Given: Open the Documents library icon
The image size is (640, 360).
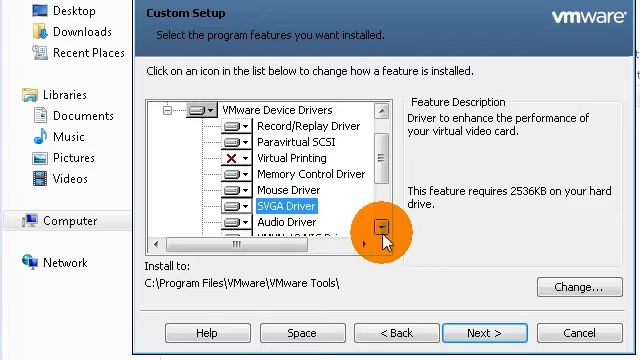Looking at the screenshot, I should coord(40,116).
